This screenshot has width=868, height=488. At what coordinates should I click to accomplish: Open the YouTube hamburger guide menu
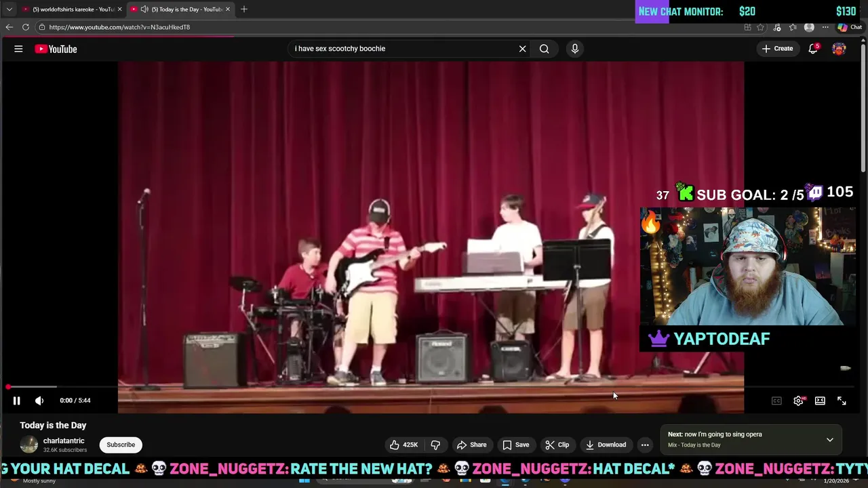18,49
